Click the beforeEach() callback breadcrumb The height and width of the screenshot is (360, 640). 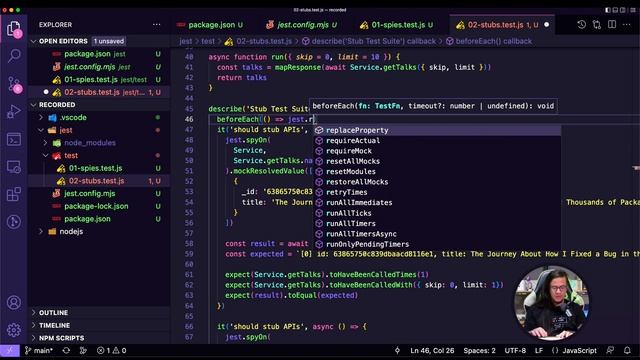(x=489, y=41)
